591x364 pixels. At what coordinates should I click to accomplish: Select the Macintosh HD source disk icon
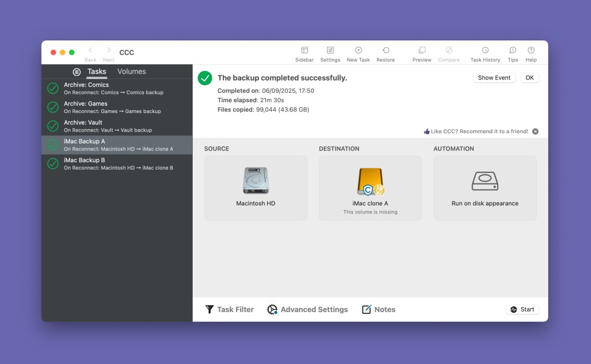pos(255,180)
